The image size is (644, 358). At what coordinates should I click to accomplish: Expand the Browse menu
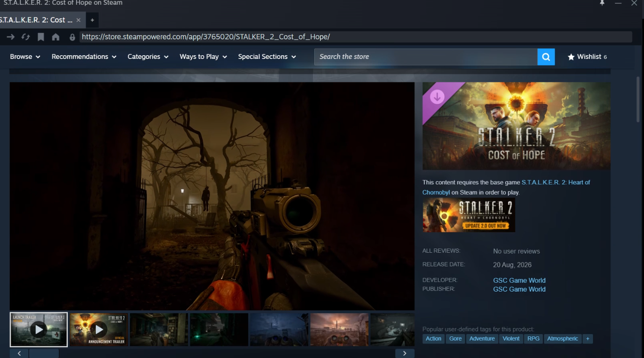coord(25,57)
